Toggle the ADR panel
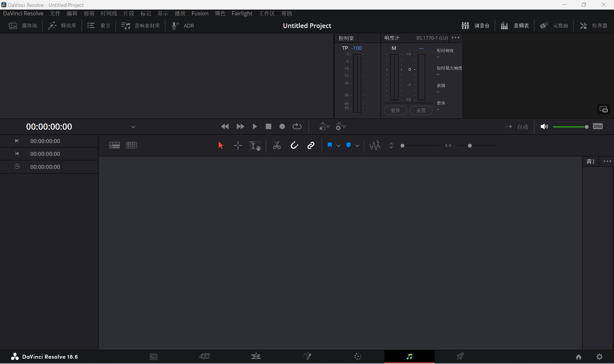This screenshot has width=614, height=364. 183,26
